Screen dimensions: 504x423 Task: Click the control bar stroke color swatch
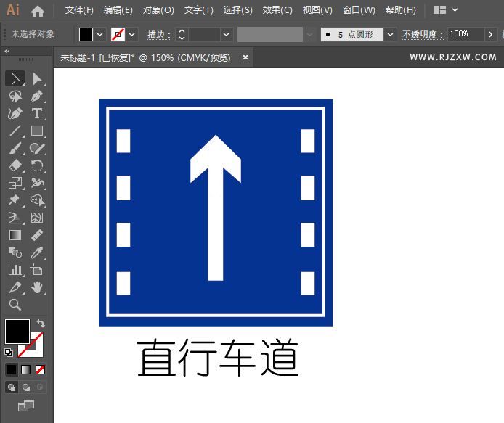(118, 34)
